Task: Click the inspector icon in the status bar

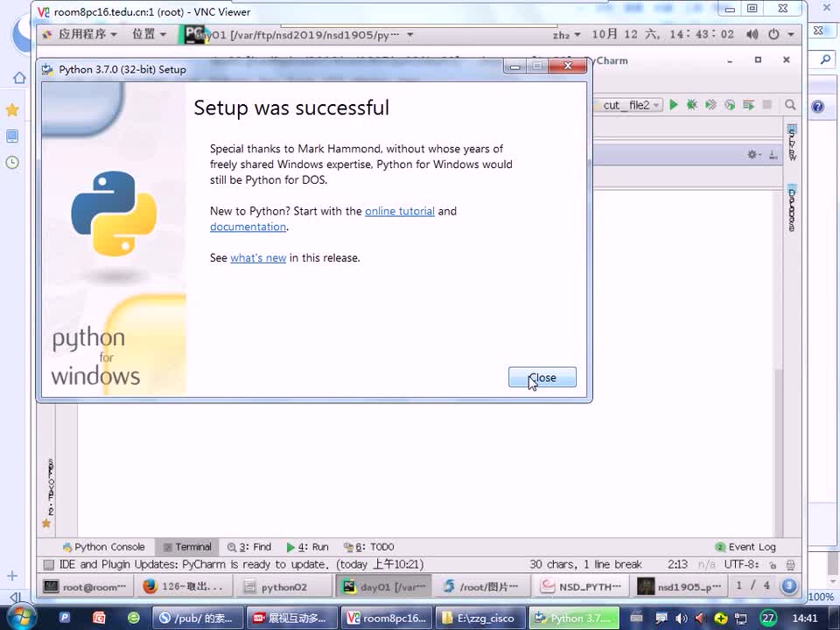Action: point(790,564)
